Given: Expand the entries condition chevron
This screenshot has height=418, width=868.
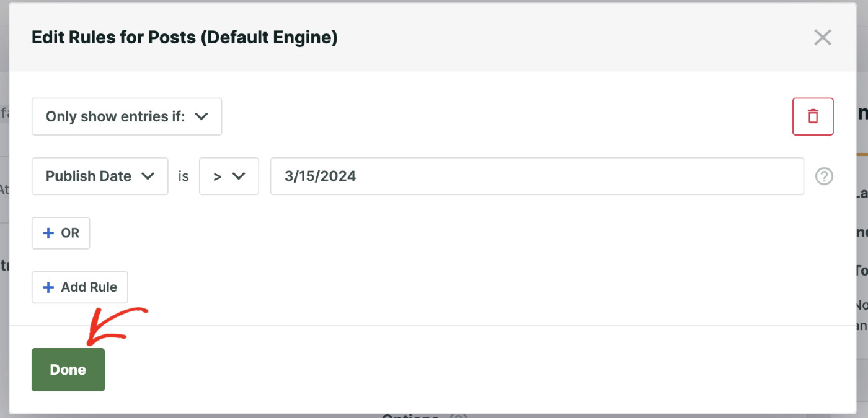Looking at the screenshot, I should tap(201, 116).
